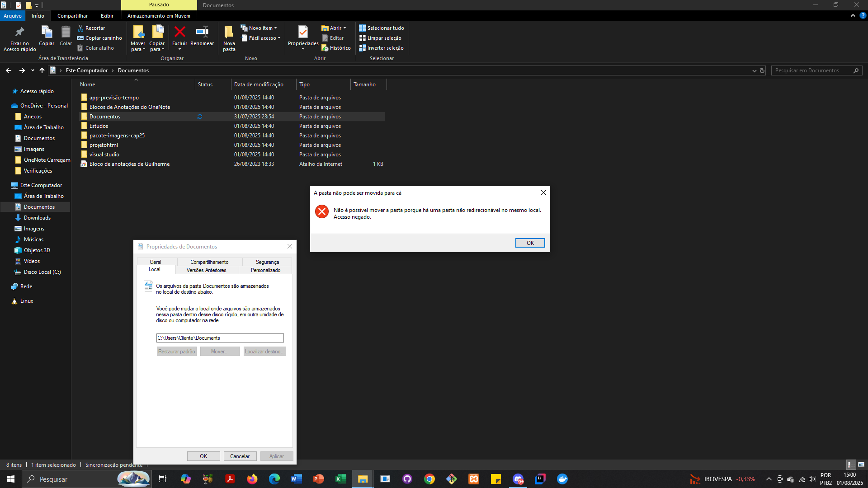Open the Windows Start menu

tap(11, 479)
